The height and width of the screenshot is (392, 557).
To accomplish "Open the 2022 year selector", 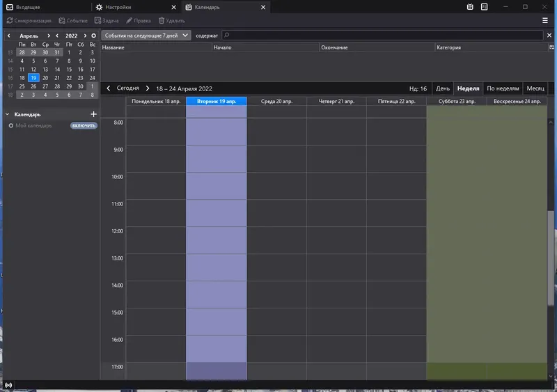I will 72,36.
